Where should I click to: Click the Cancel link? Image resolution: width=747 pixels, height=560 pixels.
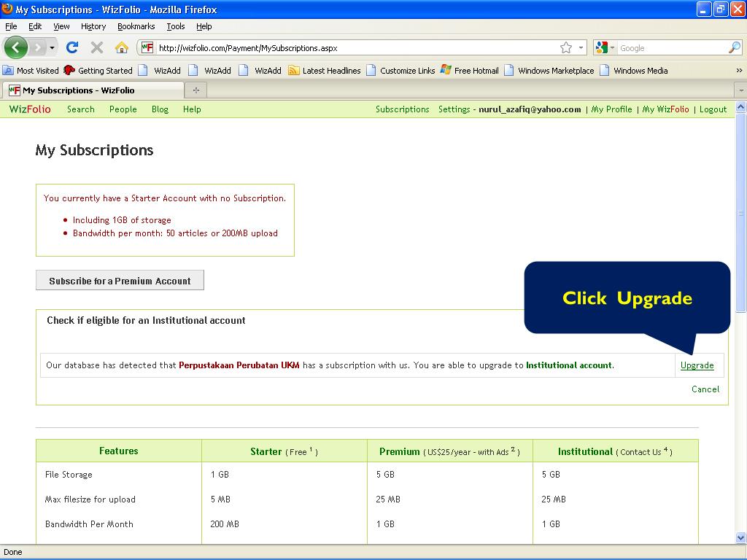click(x=705, y=389)
